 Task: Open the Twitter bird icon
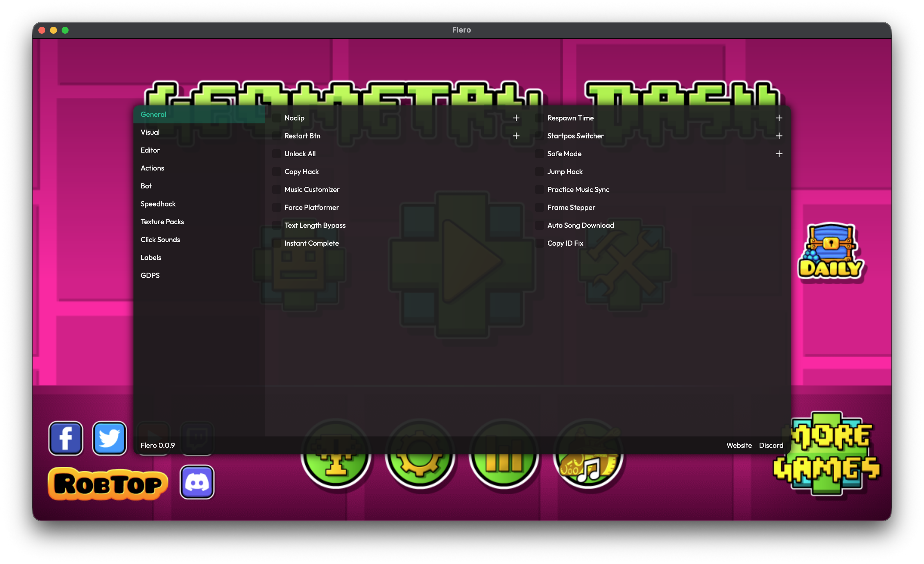tap(110, 438)
